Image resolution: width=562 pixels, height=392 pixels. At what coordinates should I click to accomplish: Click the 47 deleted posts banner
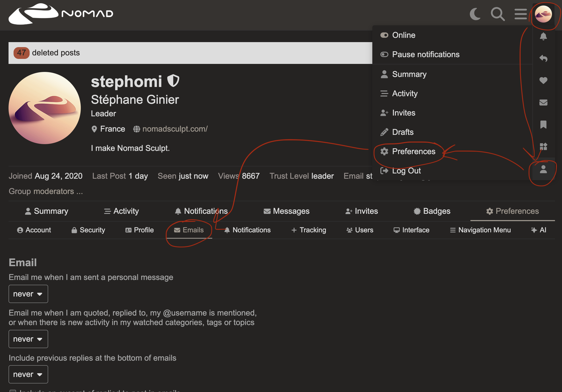190,53
